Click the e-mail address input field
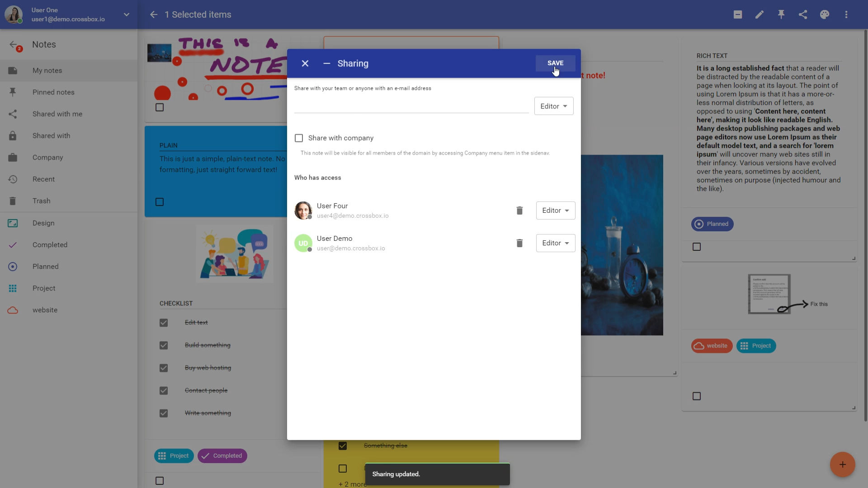Image resolution: width=868 pixels, height=488 pixels. [x=411, y=106]
